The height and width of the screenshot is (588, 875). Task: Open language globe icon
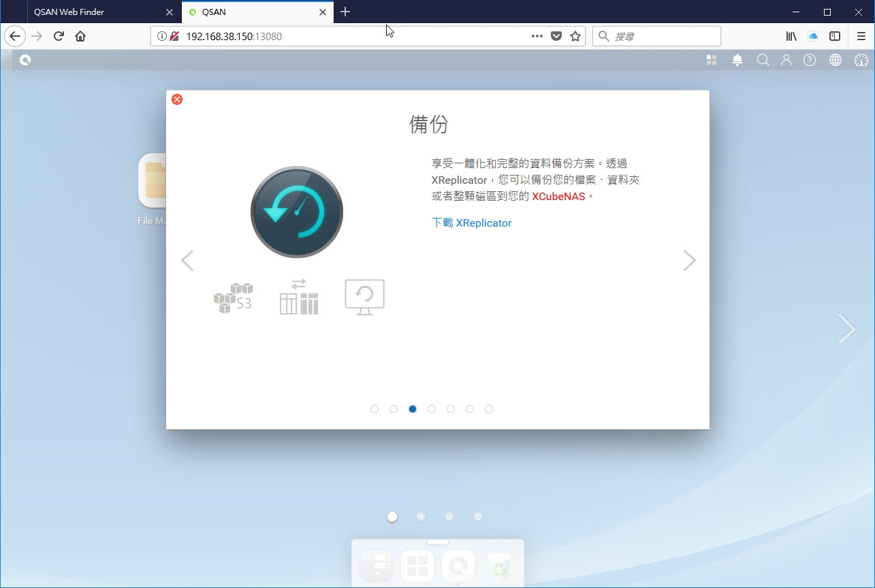click(836, 60)
